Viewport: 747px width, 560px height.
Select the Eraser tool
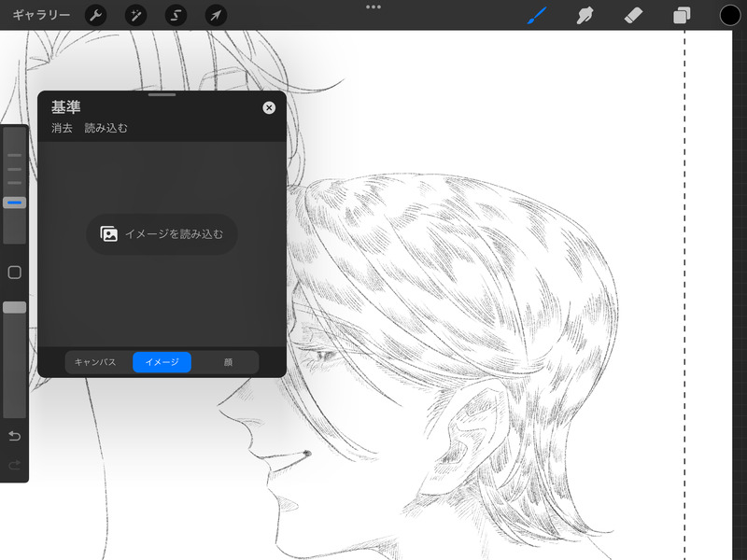click(x=633, y=15)
